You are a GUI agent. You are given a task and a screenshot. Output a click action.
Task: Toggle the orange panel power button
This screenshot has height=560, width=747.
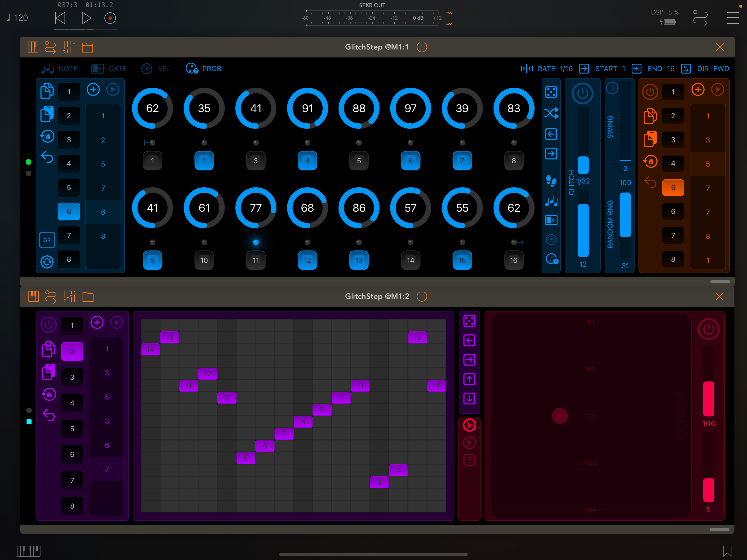650,92
